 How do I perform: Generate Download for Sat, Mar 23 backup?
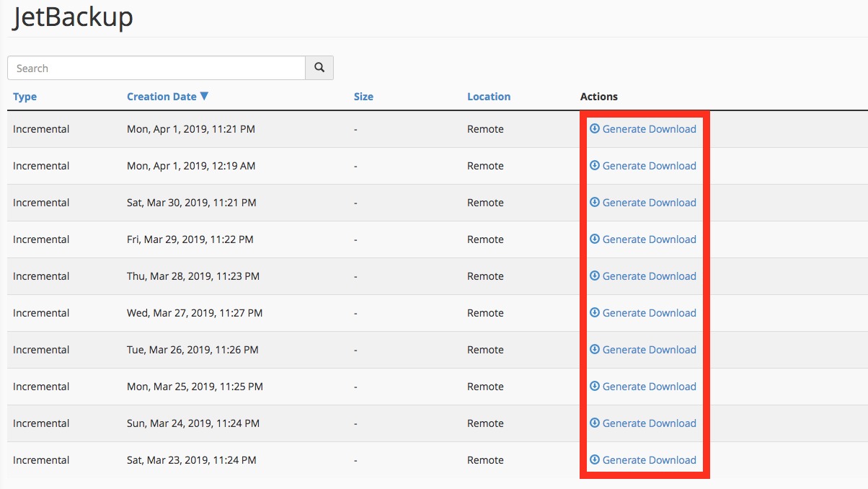pos(650,460)
